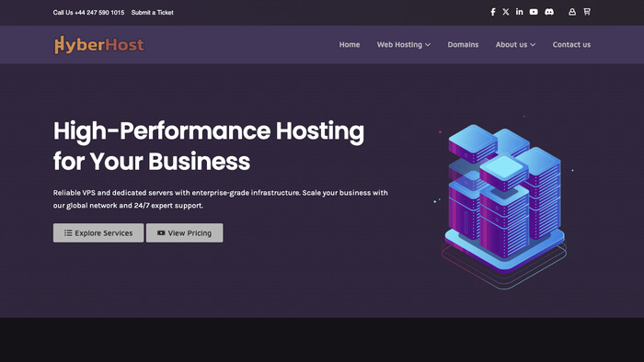644x362 pixels.
Task: Open the X (Twitter) social icon
Action: [506, 12]
